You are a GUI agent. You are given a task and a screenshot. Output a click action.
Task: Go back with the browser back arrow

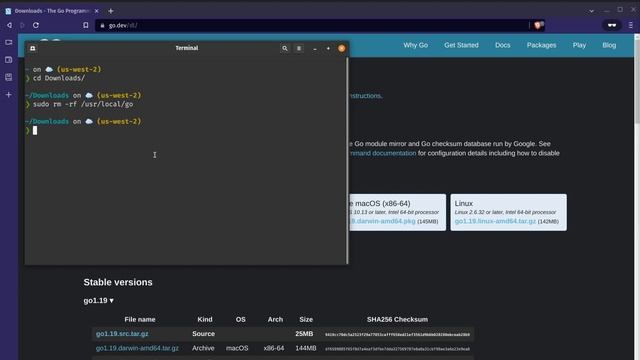[x=9, y=25]
